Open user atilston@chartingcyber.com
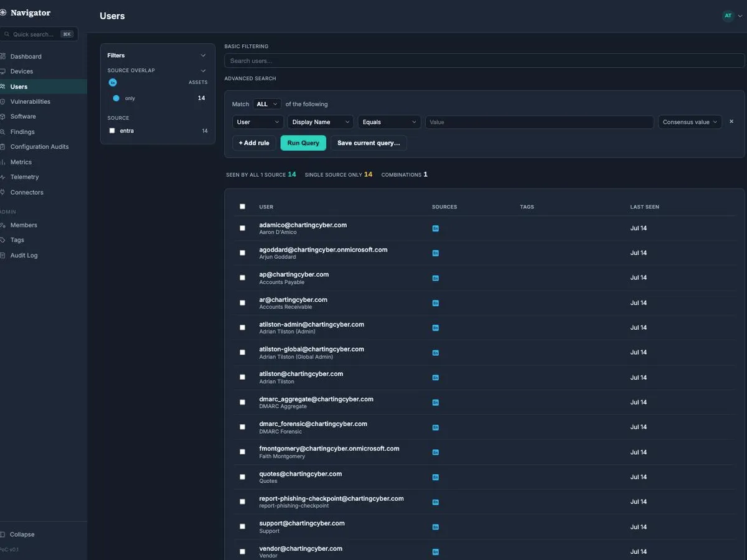The image size is (747, 560). [301, 374]
